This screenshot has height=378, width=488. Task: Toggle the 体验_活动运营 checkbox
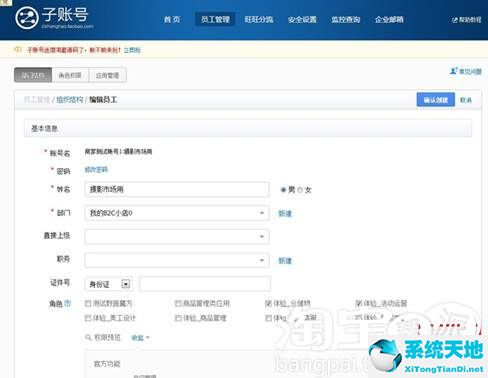point(359,303)
